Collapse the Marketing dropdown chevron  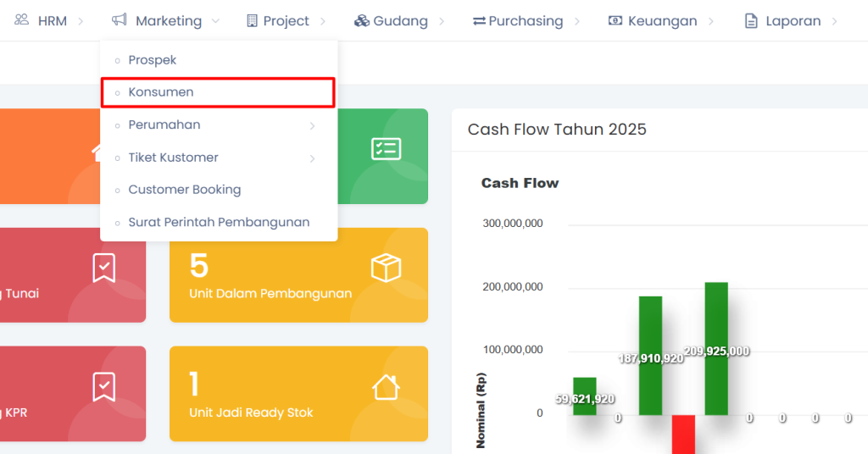point(215,21)
